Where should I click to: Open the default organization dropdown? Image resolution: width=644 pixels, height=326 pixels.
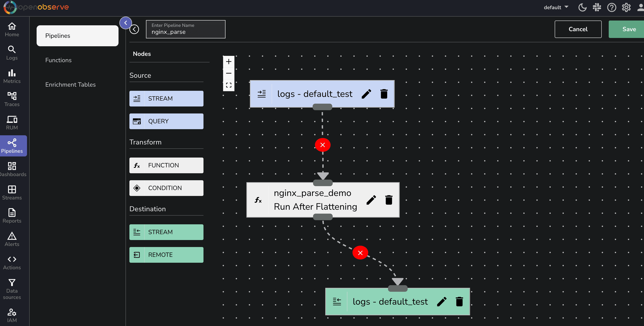tap(556, 7)
